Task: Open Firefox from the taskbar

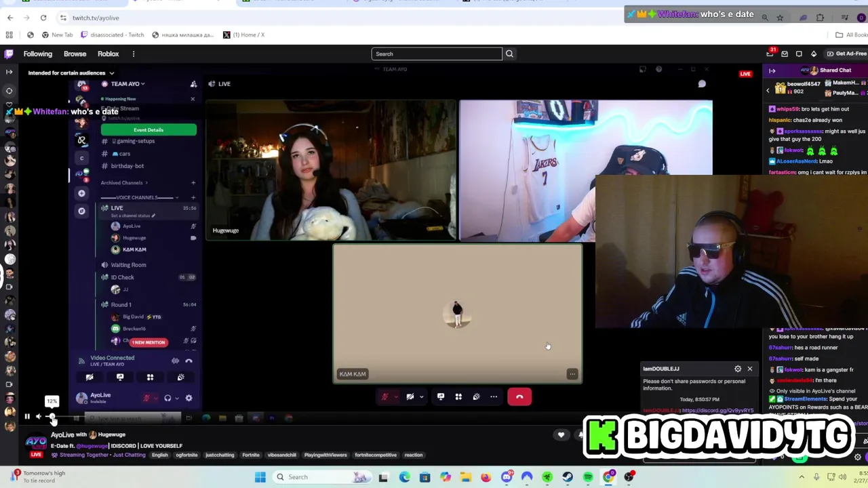Action: point(486,477)
